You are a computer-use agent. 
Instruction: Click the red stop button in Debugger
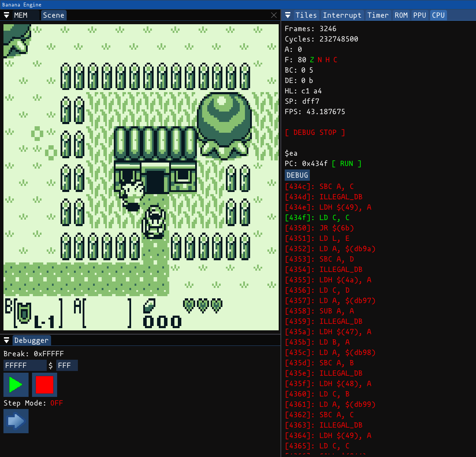(44, 384)
